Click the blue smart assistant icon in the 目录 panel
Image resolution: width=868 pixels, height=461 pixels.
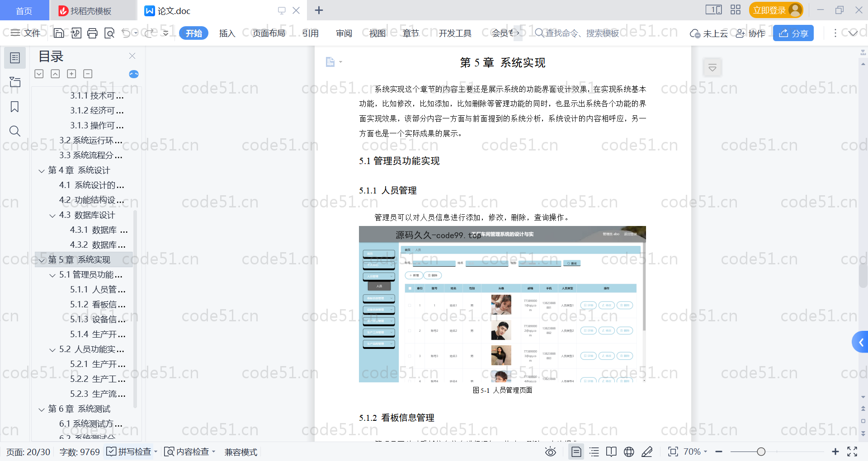coord(134,74)
